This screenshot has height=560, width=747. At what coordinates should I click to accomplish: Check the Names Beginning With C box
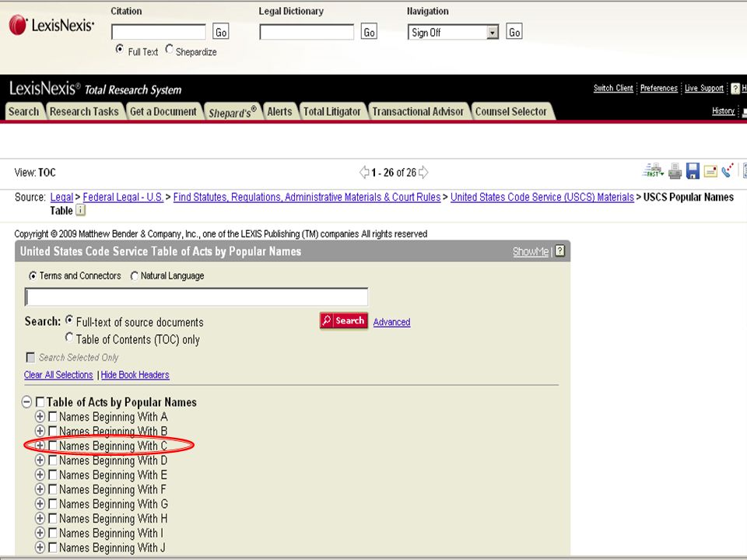tap(53, 446)
